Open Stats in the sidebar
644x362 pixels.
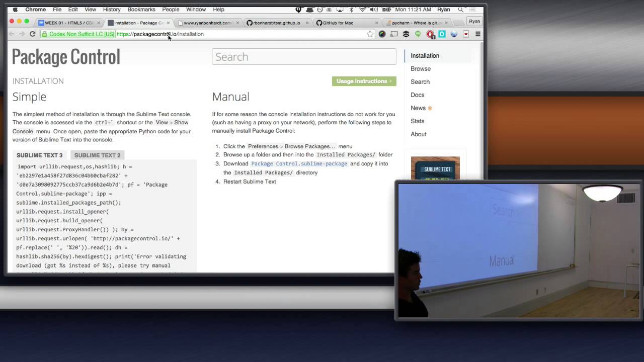[418, 121]
